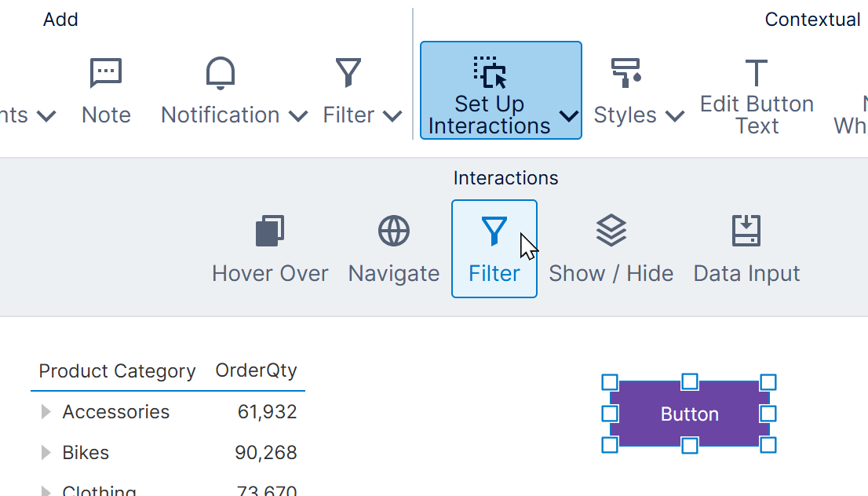The height and width of the screenshot is (496, 868).
Task: Click the Edit Button Text icon
Action: point(757,72)
